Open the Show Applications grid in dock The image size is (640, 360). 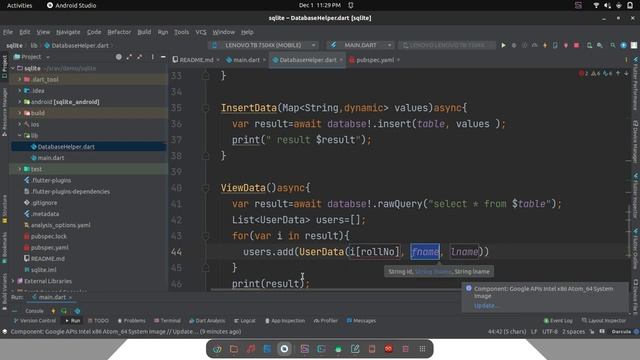[x=422, y=349]
